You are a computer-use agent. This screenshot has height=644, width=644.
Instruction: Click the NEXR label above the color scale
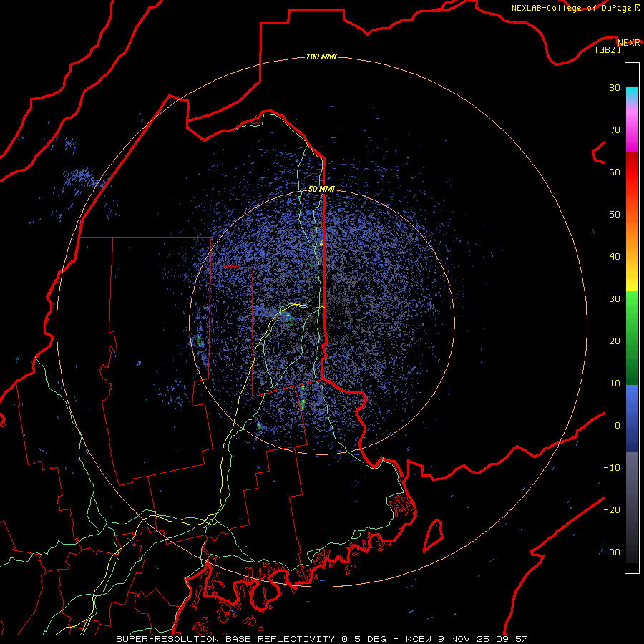pos(629,43)
